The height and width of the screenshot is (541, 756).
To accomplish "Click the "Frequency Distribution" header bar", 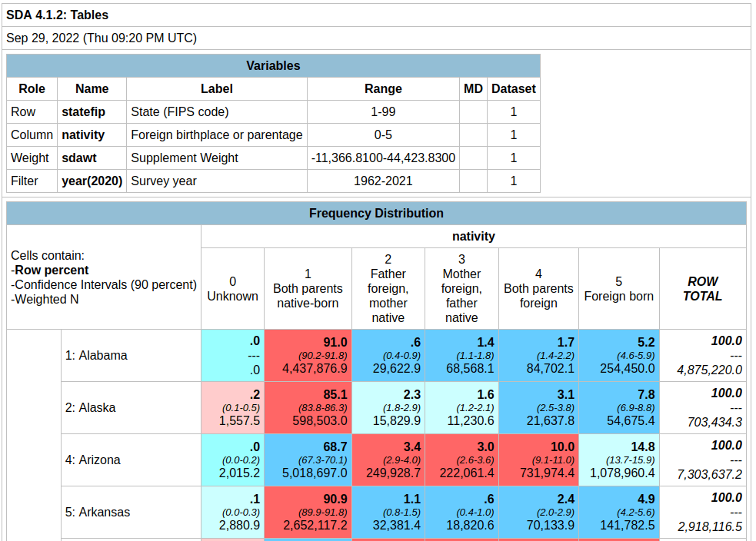I will tap(376, 213).
